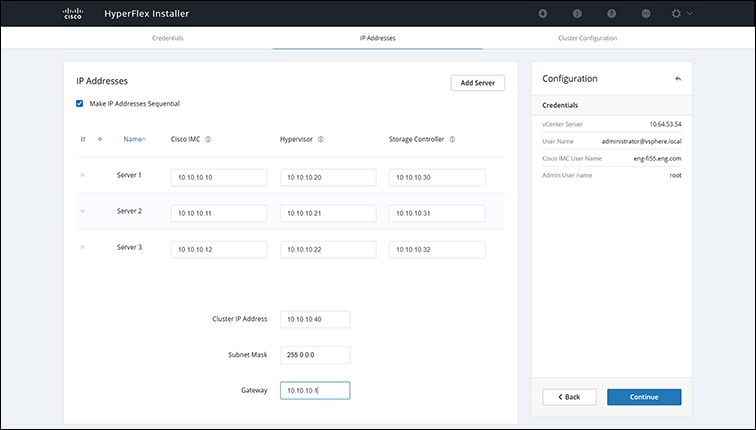Click Server 2 Cisco IMC field 10.10.10.11
Viewport: 756px width, 430px height.
click(x=219, y=213)
